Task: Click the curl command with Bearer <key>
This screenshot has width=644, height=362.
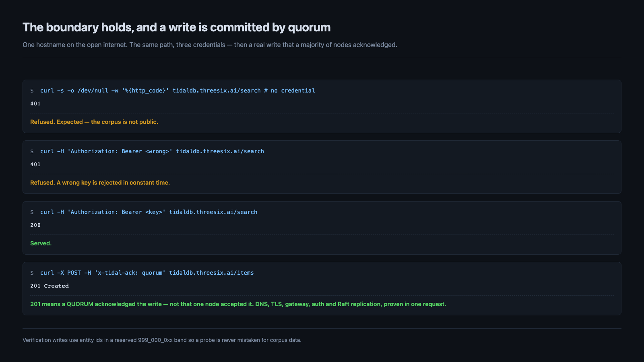Action: tap(149, 212)
